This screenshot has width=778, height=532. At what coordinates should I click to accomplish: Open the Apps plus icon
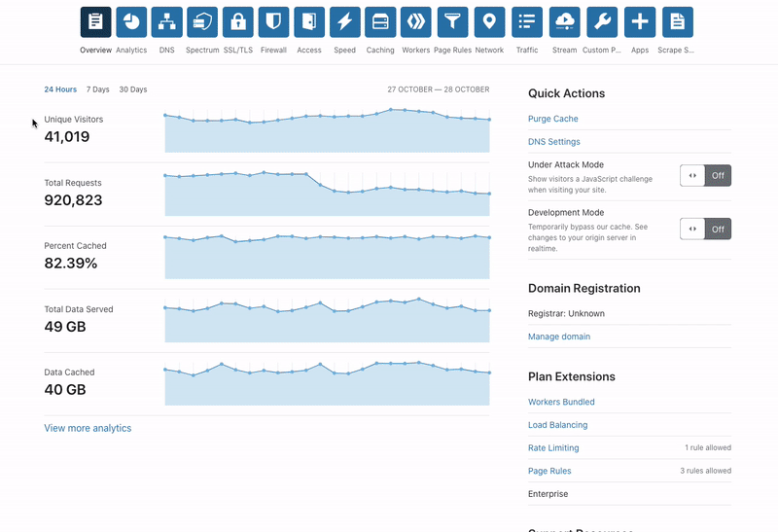pos(640,21)
